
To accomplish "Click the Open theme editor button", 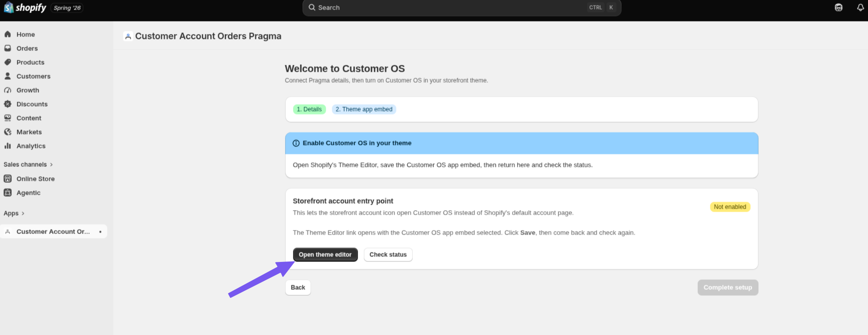I will pyautogui.click(x=325, y=255).
